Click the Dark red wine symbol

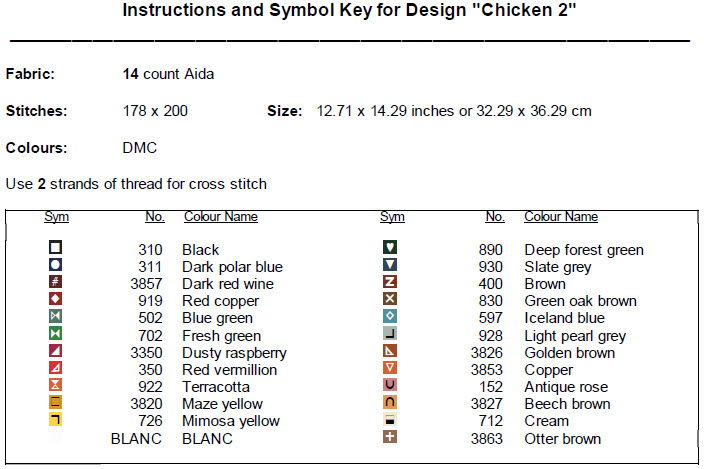pyautogui.click(x=56, y=282)
